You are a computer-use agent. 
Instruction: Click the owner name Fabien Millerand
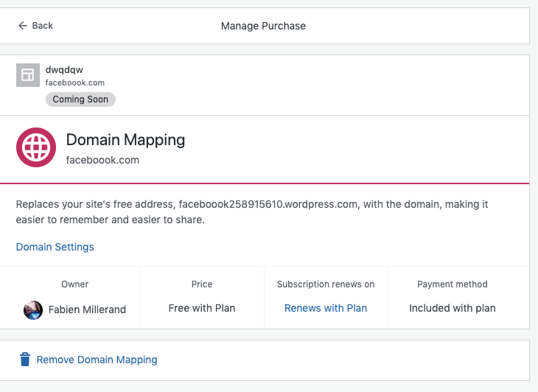click(x=87, y=309)
